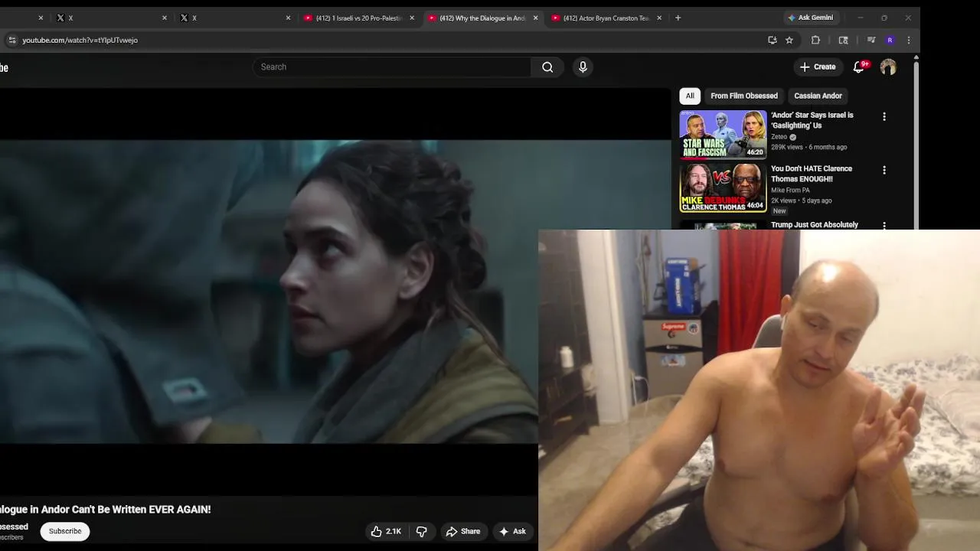The height and width of the screenshot is (551, 980).
Task: Open the YouTube account avatar menu
Action: pyautogui.click(x=888, y=67)
